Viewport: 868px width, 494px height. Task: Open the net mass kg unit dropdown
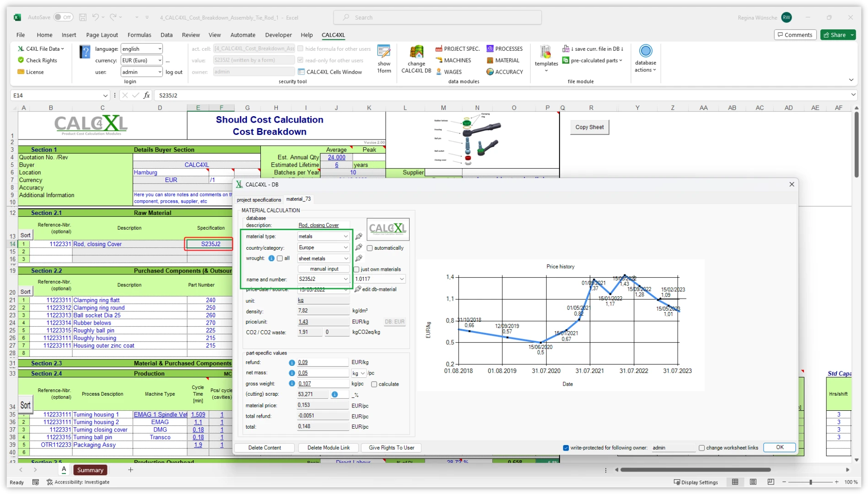click(359, 373)
